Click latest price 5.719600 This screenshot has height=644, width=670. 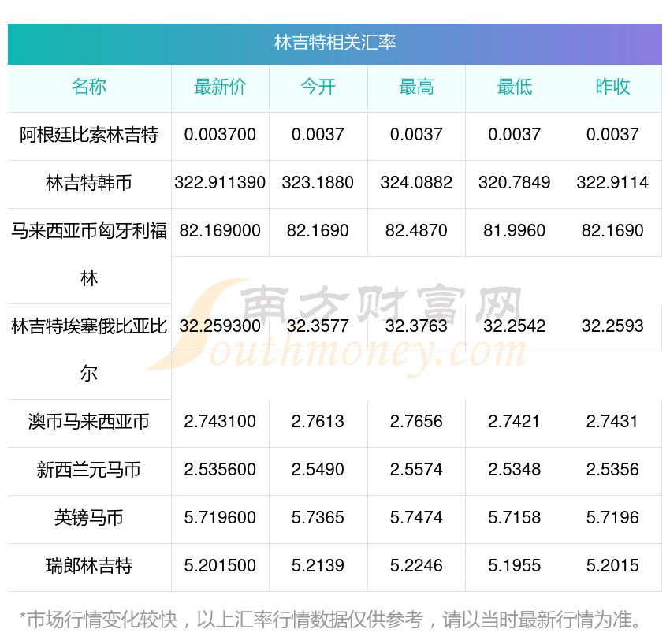(220, 518)
